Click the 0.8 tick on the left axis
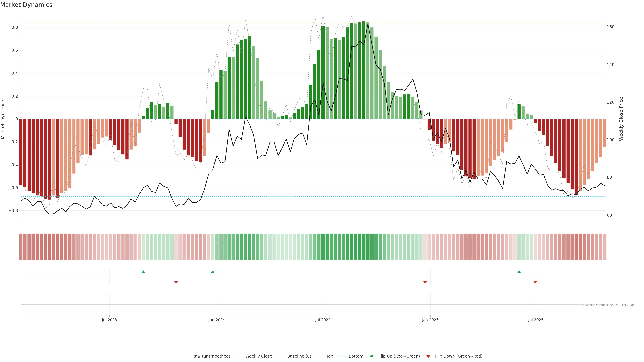Viewport: 644px width, 362px height. (15, 27)
